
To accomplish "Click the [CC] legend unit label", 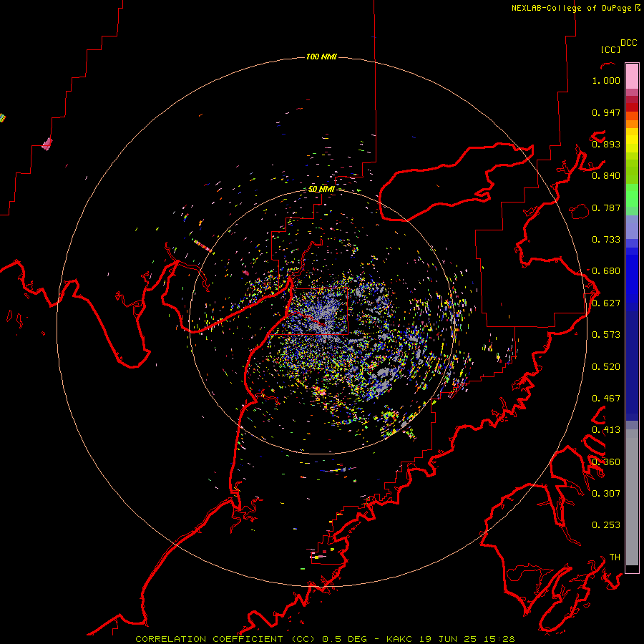I will (610, 49).
